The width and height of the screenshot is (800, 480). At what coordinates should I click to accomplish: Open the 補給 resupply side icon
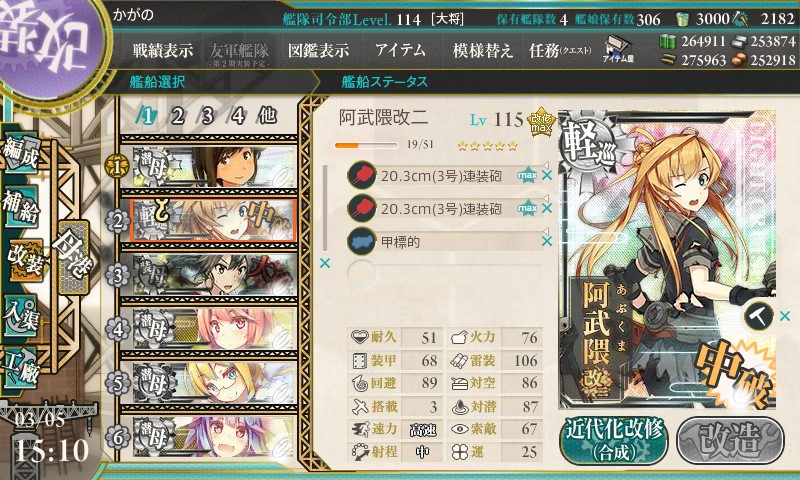(x=21, y=206)
